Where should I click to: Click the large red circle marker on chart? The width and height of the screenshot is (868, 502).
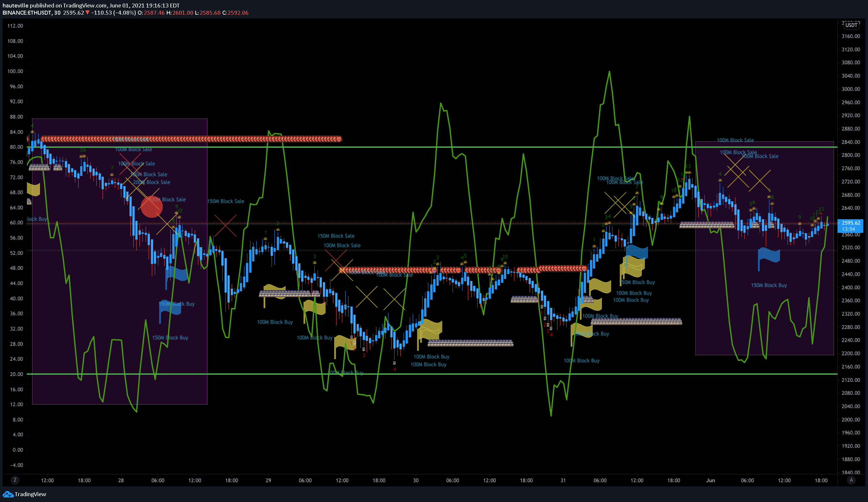click(x=152, y=207)
